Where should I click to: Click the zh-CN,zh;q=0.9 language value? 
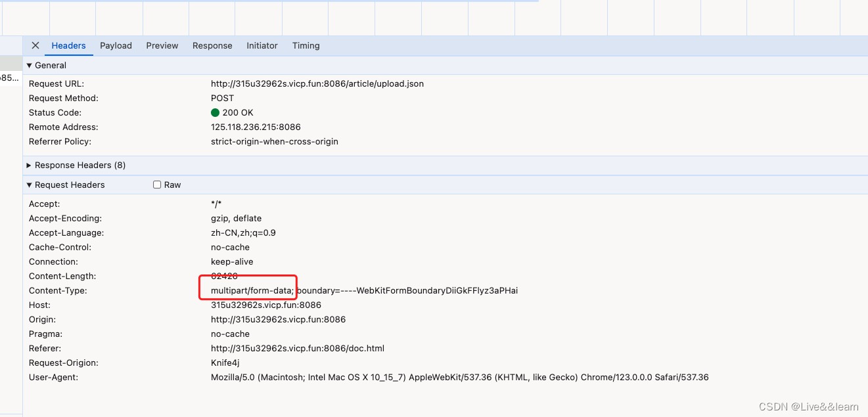243,232
